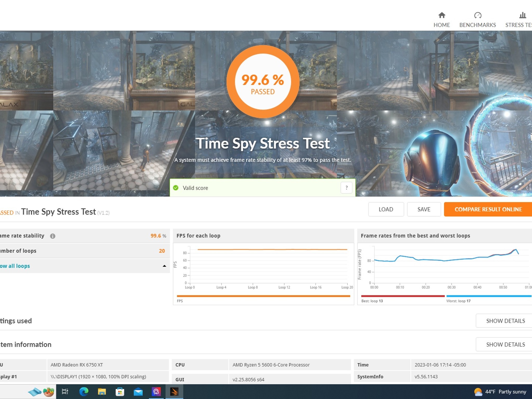Image resolution: width=532 pixels, height=399 pixels.
Task: Click Compare Result Online button
Action: tap(488, 209)
